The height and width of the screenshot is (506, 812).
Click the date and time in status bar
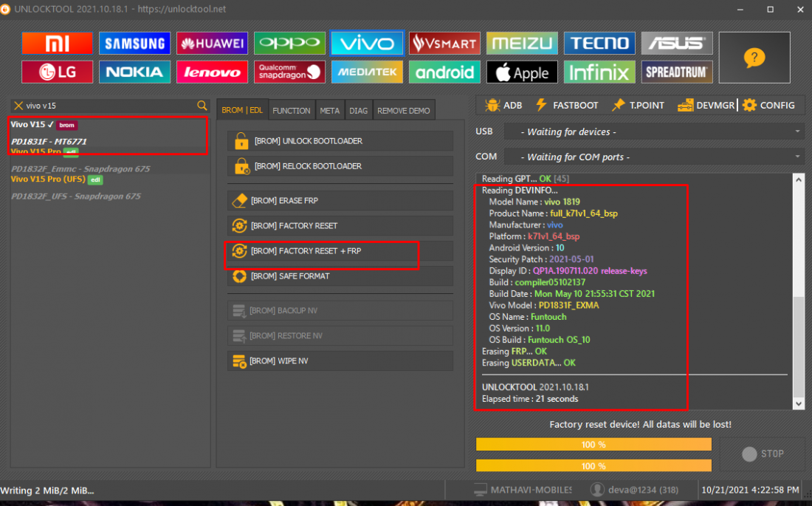(751, 490)
